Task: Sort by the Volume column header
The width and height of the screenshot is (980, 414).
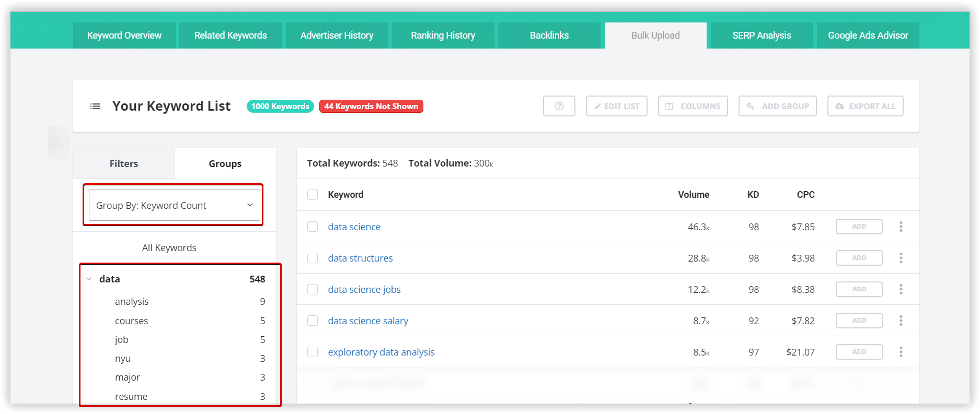Action: pos(693,195)
